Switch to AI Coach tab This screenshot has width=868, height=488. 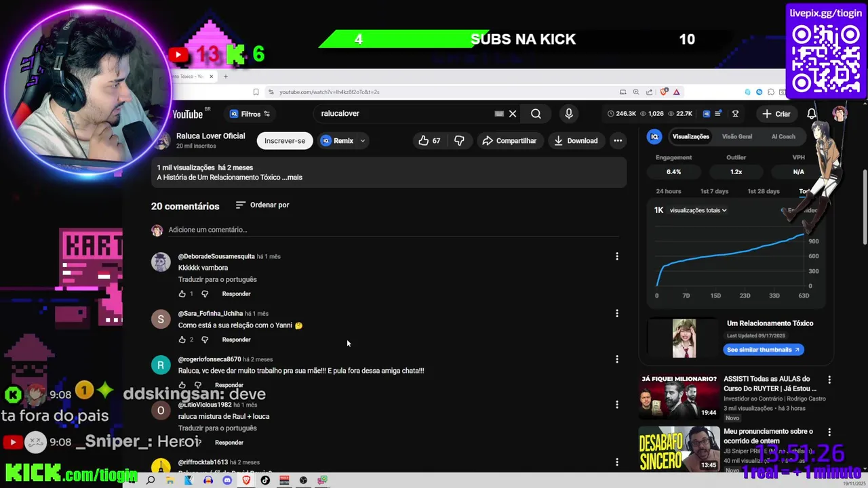[783, 136]
